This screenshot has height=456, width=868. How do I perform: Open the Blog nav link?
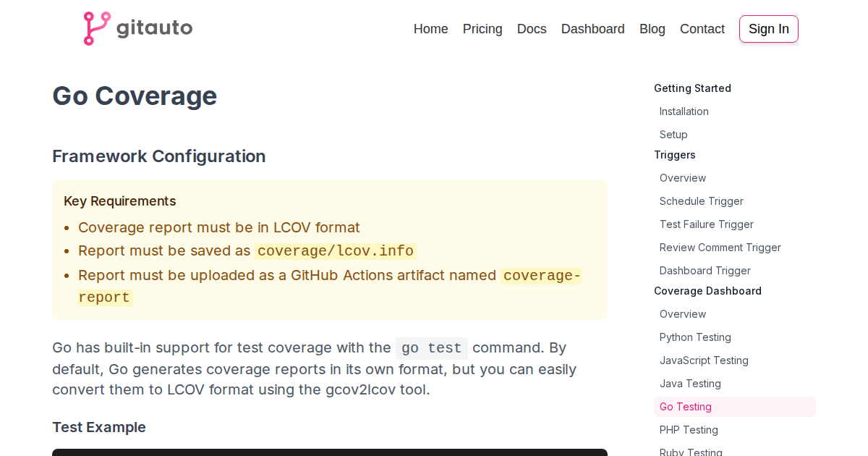click(x=652, y=29)
